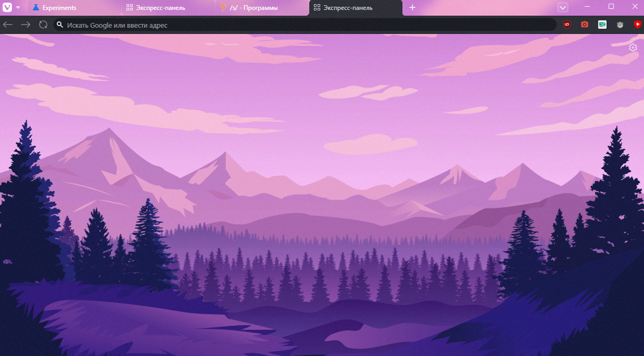
Task: Navigate back using the back arrow
Action: coord(7,24)
